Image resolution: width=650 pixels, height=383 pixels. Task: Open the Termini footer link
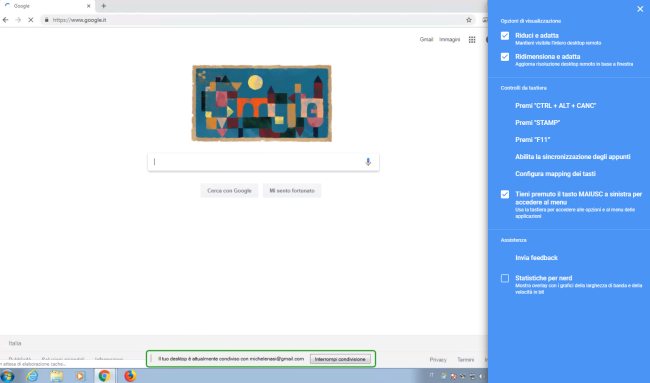(466, 359)
